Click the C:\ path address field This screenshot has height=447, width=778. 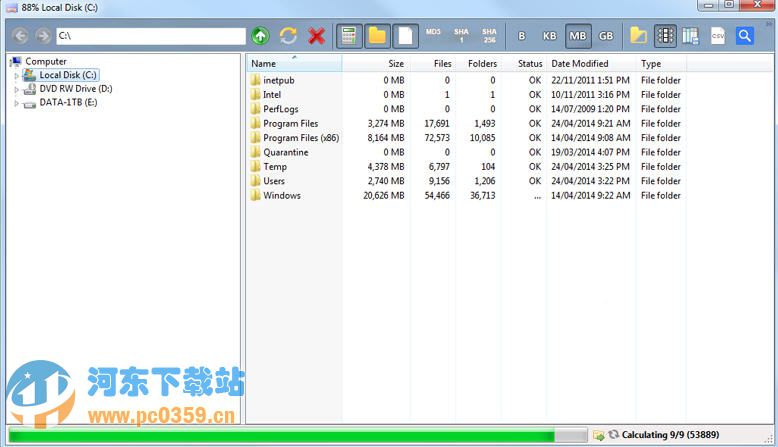[x=151, y=36]
